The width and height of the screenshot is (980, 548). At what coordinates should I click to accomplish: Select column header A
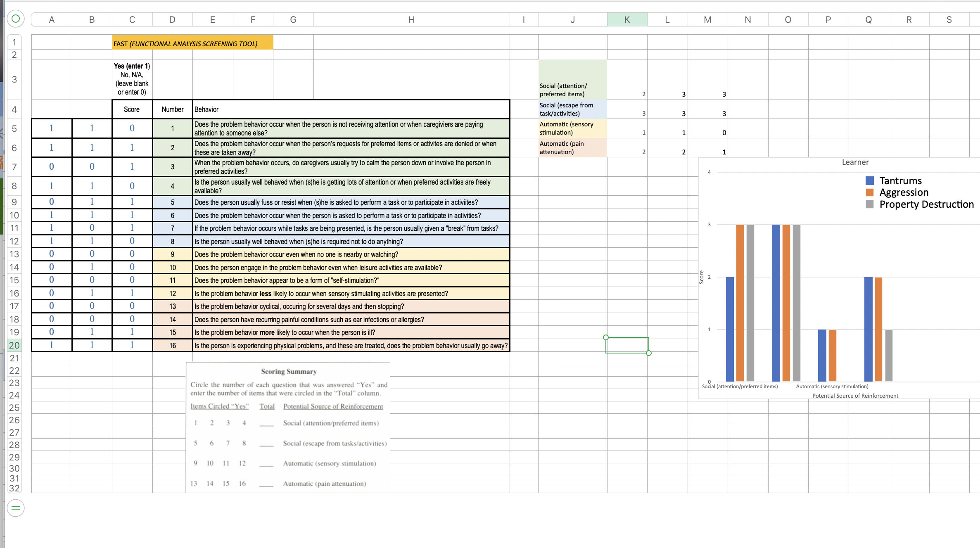point(52,19)
